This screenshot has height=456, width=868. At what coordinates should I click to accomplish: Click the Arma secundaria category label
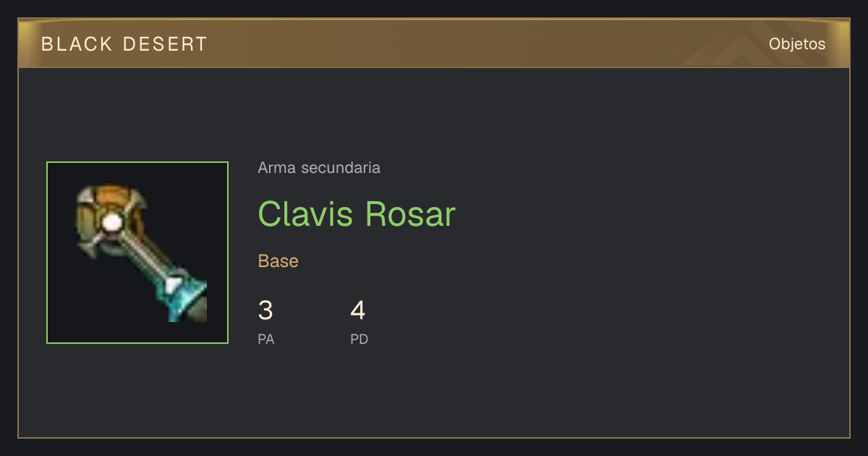coord(319,168)
